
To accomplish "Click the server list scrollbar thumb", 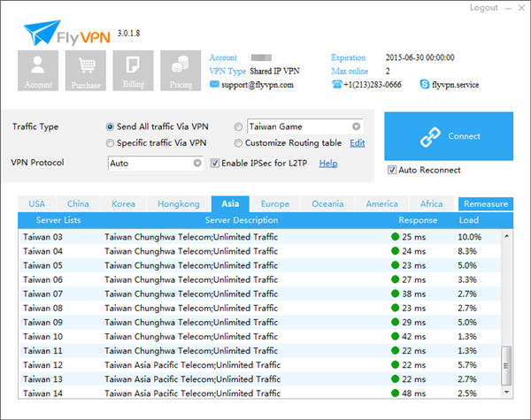I will click(x=506, y=365).
